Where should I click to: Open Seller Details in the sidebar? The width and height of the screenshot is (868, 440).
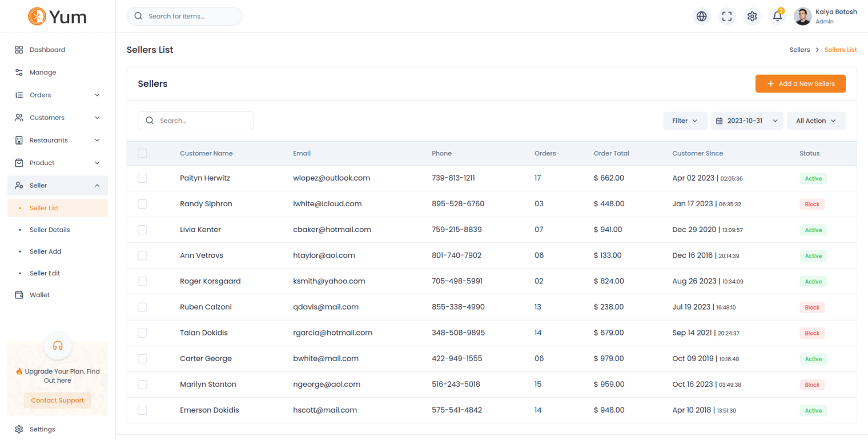[50, 230]
